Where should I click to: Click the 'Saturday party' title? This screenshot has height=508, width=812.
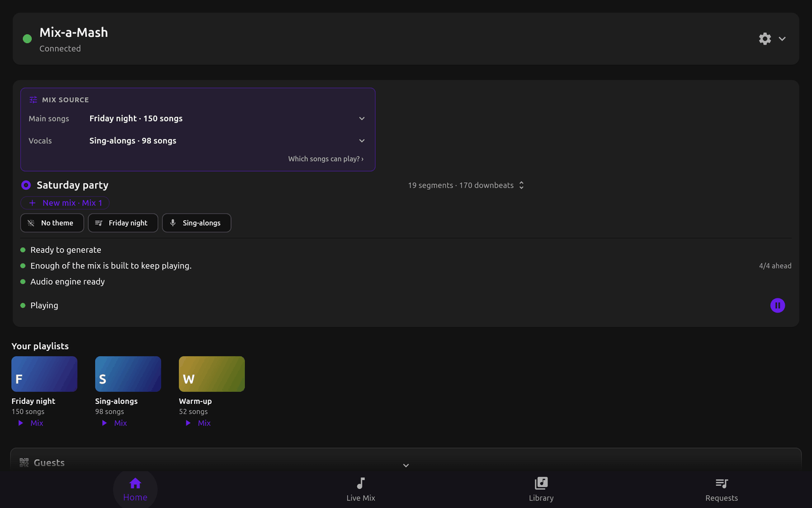[x=72, y=185]
